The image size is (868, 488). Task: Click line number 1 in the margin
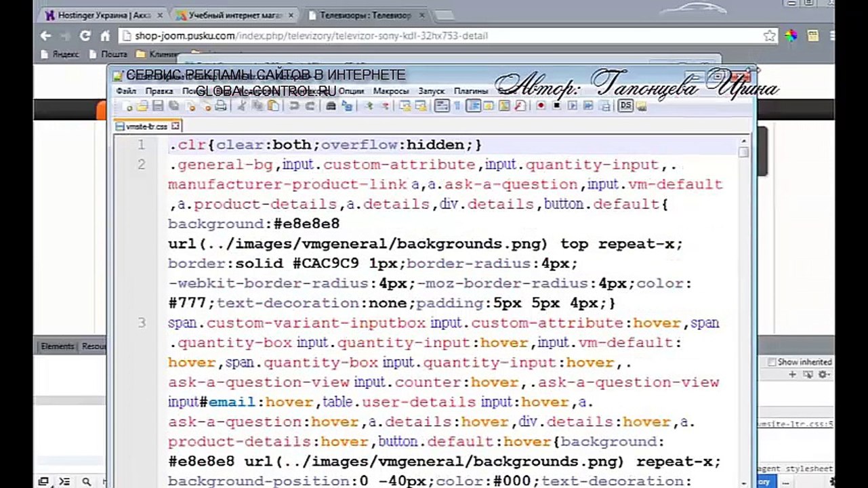(x=141, y=144)
